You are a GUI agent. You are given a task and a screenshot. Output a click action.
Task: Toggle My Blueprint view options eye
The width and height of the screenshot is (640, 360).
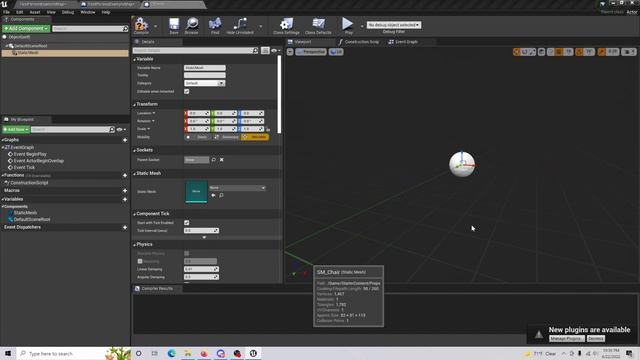pyautogui.click(x=120, y=129)
